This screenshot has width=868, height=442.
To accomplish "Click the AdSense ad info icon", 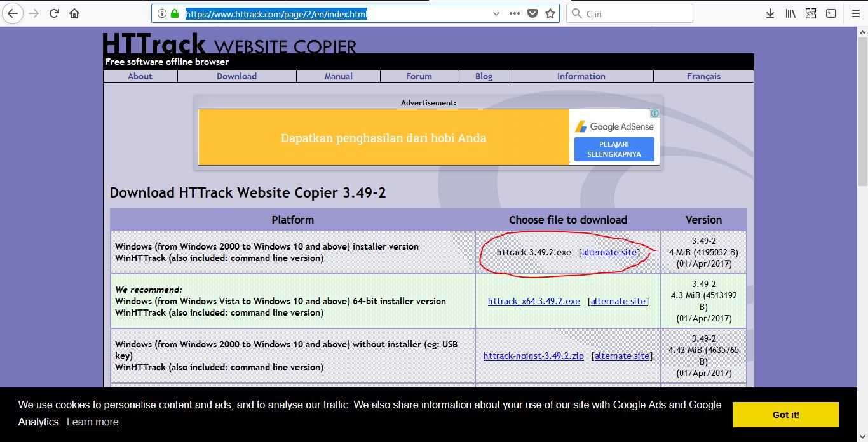I will tap(654, 114).
